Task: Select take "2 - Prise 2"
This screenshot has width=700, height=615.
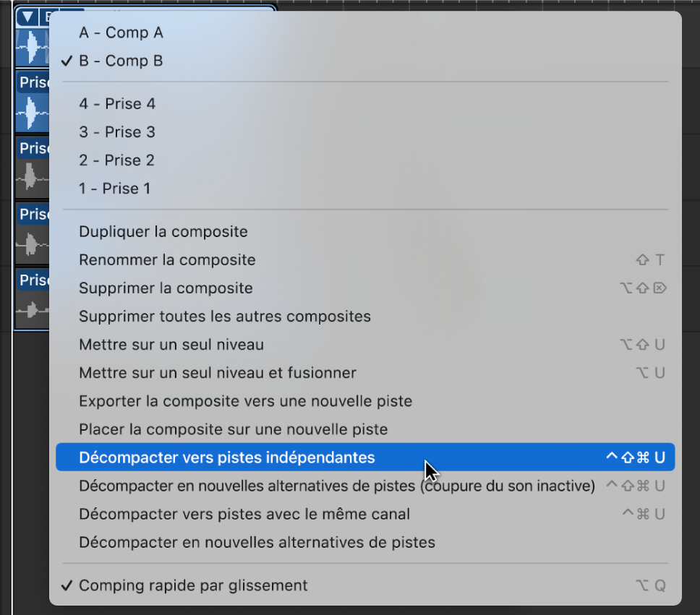Action: (117, 160)
